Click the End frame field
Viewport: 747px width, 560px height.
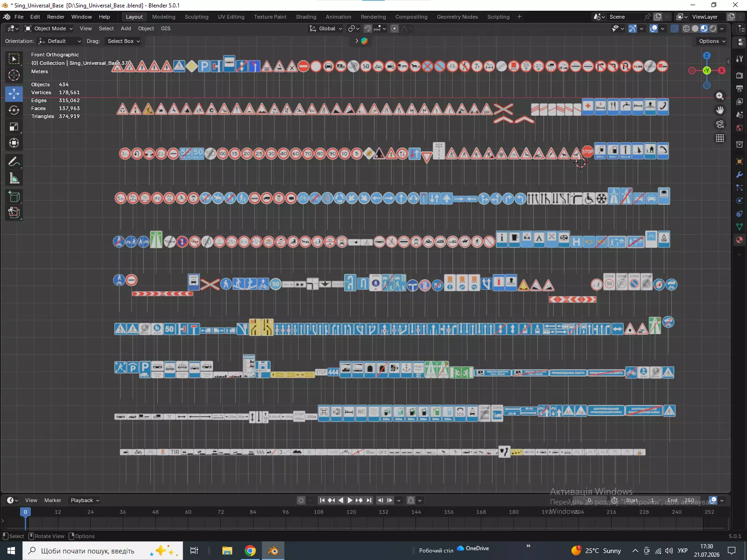click(681, 500)
